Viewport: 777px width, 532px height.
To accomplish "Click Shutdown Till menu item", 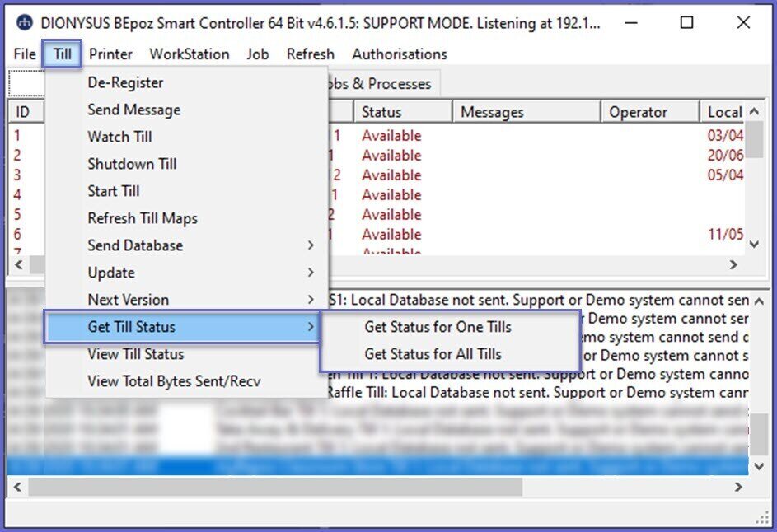I will pos(132,164).
